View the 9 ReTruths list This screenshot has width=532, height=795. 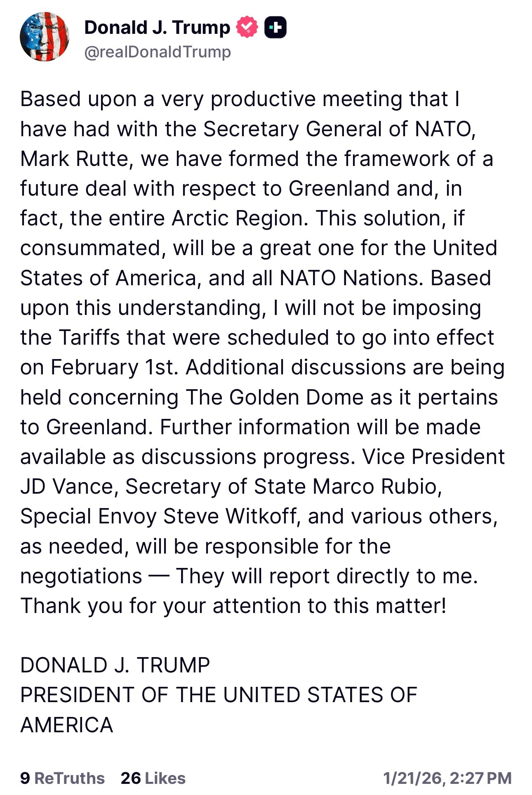click(62, 778)
